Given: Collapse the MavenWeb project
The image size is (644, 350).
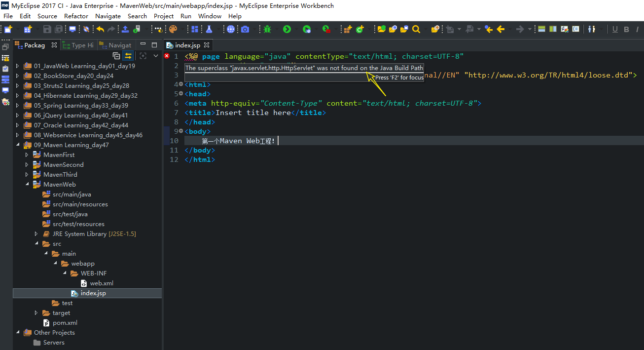Looking at the screenshot, I should click(x=27, y=185).
